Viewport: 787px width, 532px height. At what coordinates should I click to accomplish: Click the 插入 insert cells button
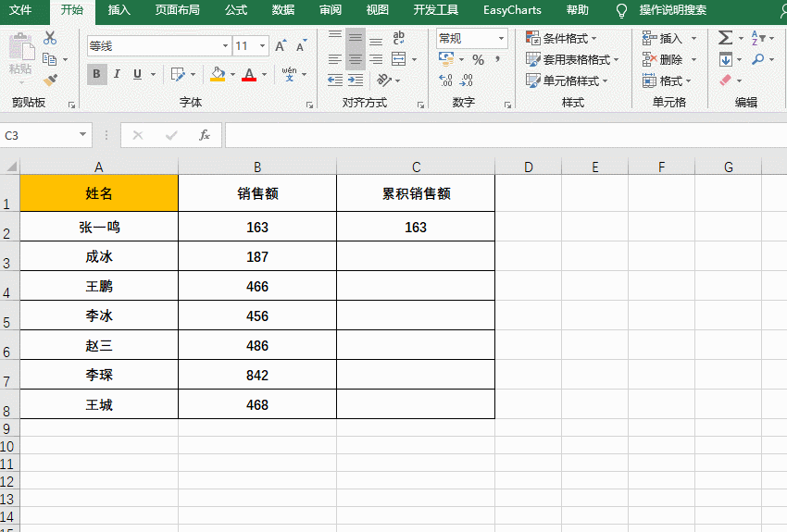click(x=663, y=38)
